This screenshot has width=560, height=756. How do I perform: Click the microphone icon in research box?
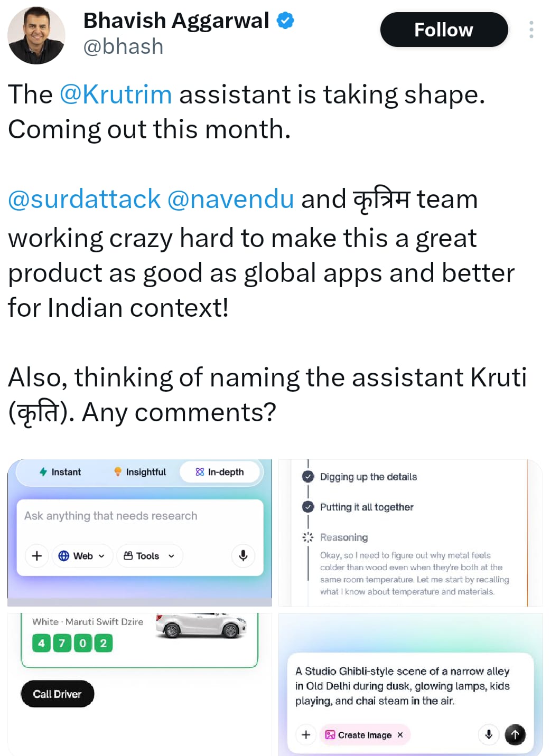pos(243,555)
